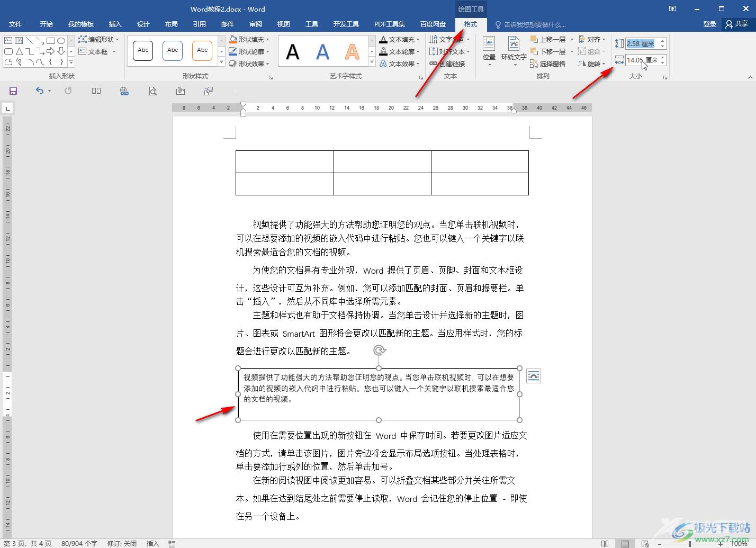Select the curve line shape
The width and height of the screenshot is (756, 548).
40,61
